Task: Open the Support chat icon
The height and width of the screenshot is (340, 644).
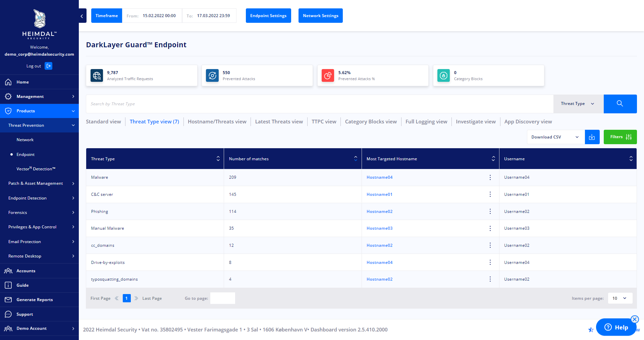Action: [8, 314]
